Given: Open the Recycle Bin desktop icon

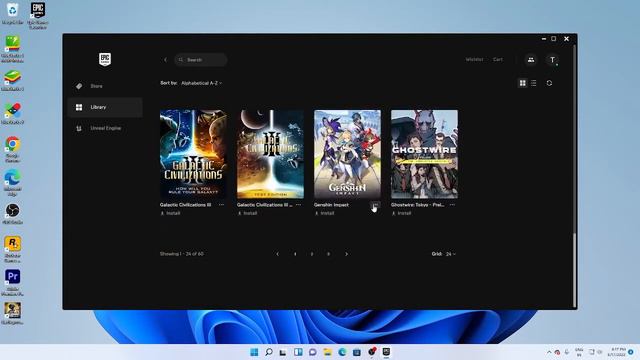Looking at the screenshot, I should [13, 13].
